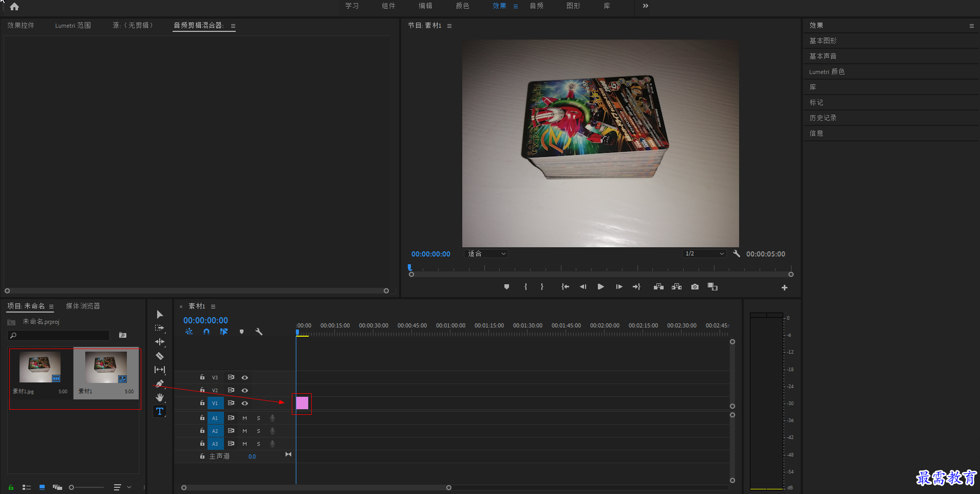The height and width of the screenshot is (494, 980).
Task: Click Mark In button in Program Monitor
Action: click(x=525, y=287)
